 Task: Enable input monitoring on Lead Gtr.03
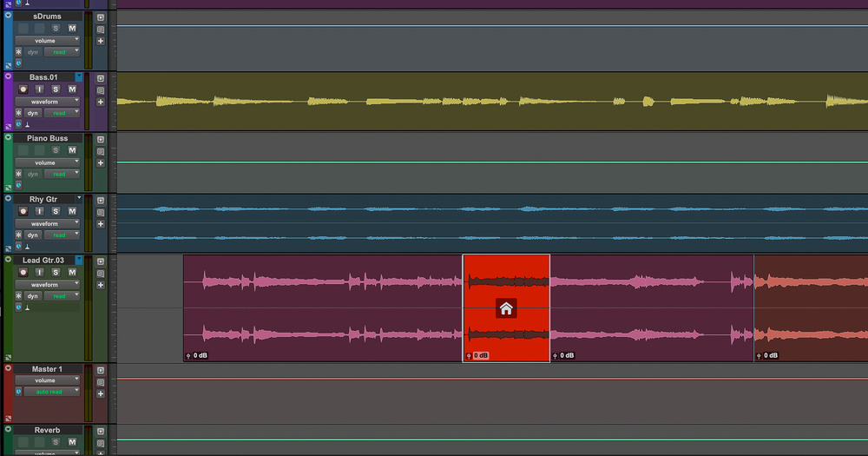tap(39, 273)
